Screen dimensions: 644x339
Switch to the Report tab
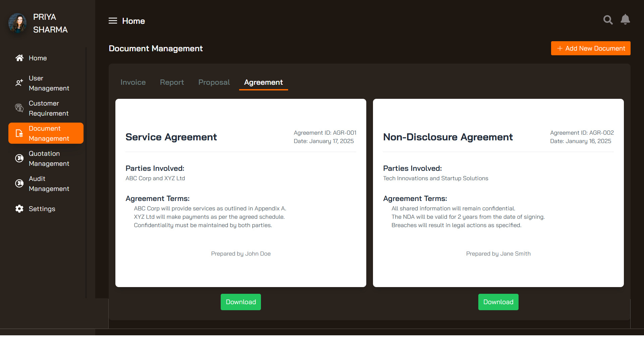172,82
